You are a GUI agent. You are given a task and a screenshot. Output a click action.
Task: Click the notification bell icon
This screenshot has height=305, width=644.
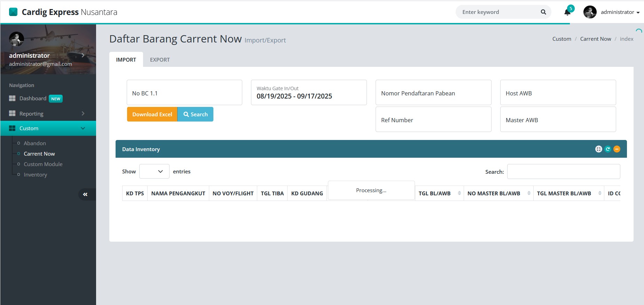pos(567,13)
